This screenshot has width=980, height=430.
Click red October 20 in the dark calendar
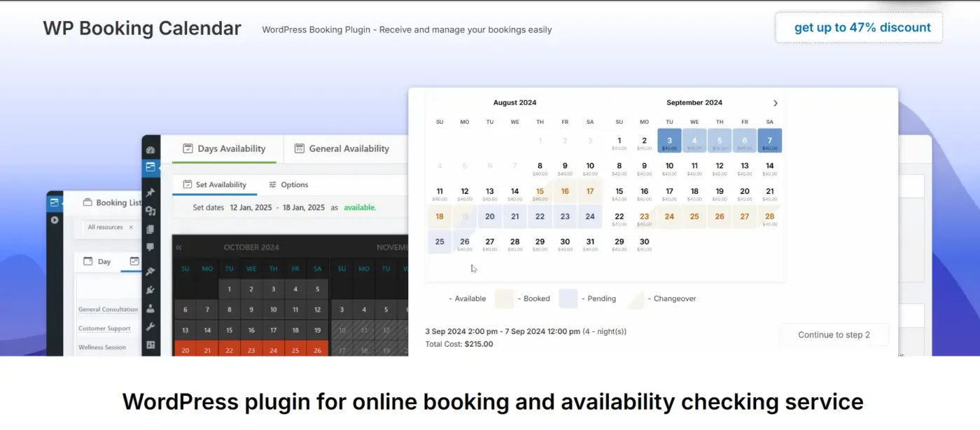click(185, 350)
